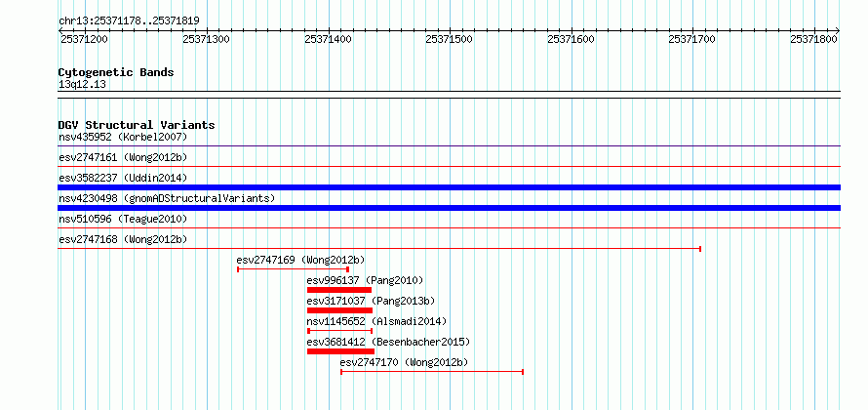This screenshot has height=410, width=868.
Task: Click the thick red esv996137 bar
Action: pos(338,290)
